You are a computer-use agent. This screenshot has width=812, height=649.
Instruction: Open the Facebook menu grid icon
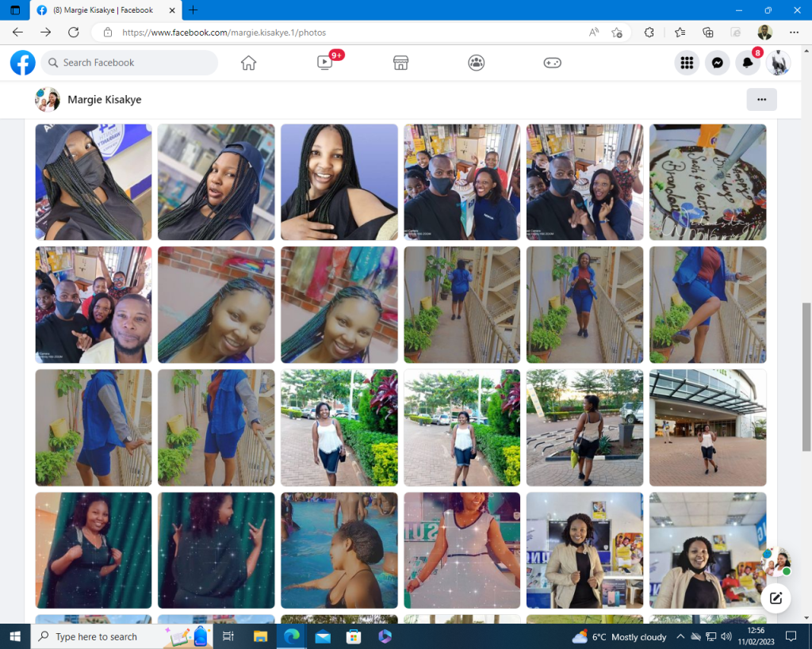pyautogui.click(x=687, y=63)
